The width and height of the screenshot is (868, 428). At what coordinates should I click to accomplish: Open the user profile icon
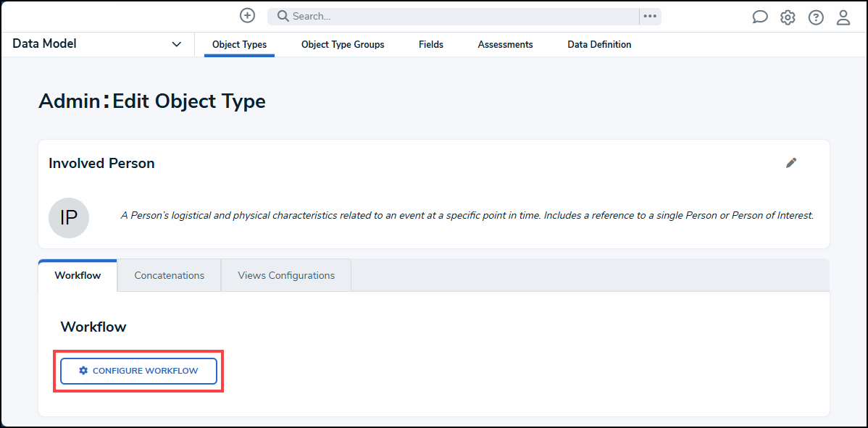[843, 17]
